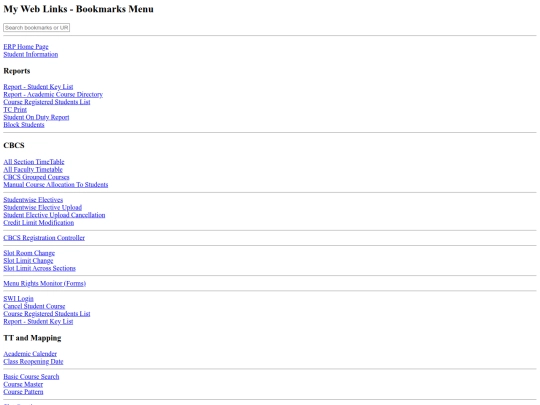Visit the Block Students link

(x=24, y=125)
